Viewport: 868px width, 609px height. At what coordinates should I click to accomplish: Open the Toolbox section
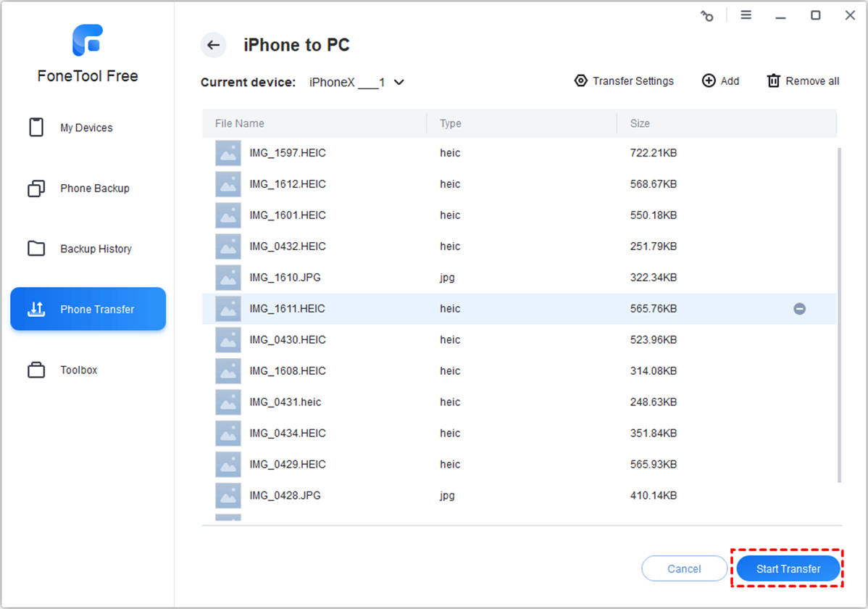pos(78,370)
